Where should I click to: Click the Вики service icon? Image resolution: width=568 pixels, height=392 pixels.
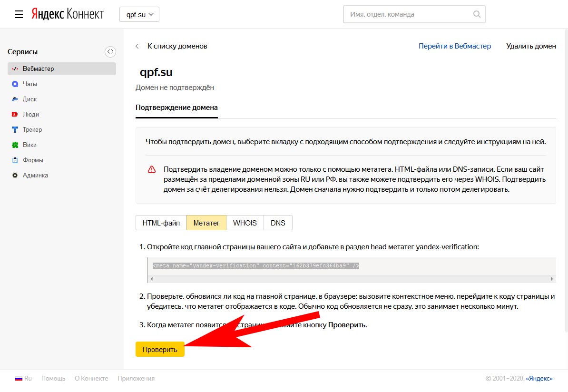click(x=15, y=145)
